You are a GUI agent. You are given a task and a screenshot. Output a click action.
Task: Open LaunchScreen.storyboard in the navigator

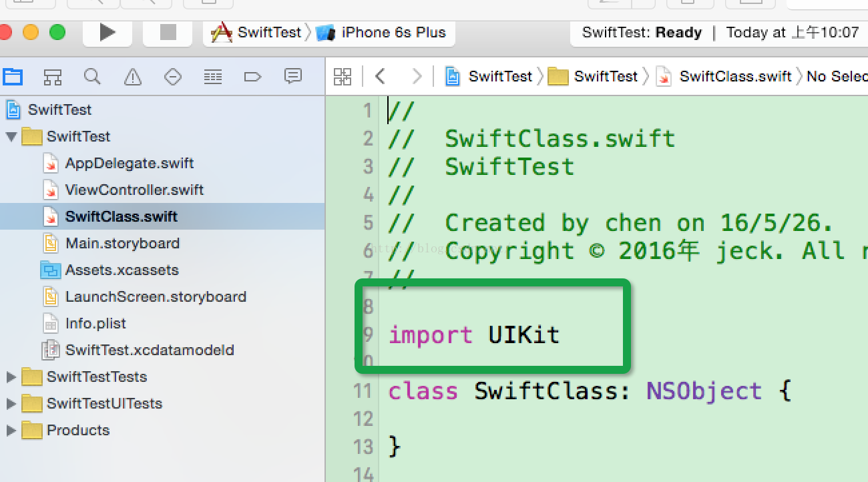[x=162, y=296]
